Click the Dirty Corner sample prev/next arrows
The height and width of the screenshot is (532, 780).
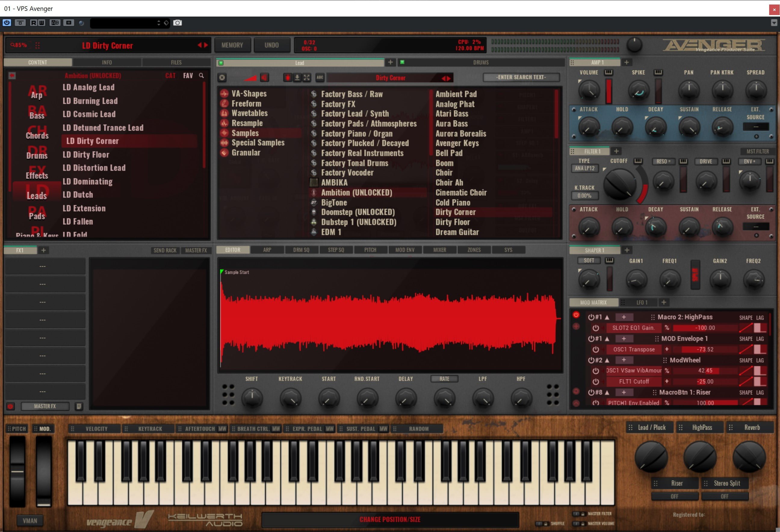point(446,78)
